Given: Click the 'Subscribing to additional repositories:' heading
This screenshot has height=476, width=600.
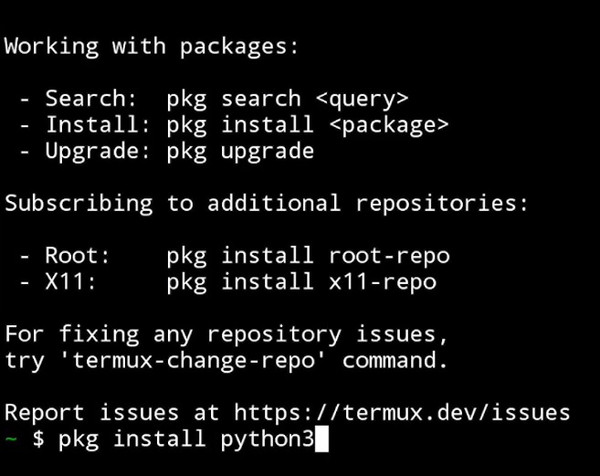Looking at the screenshot, I should [267, 203].
